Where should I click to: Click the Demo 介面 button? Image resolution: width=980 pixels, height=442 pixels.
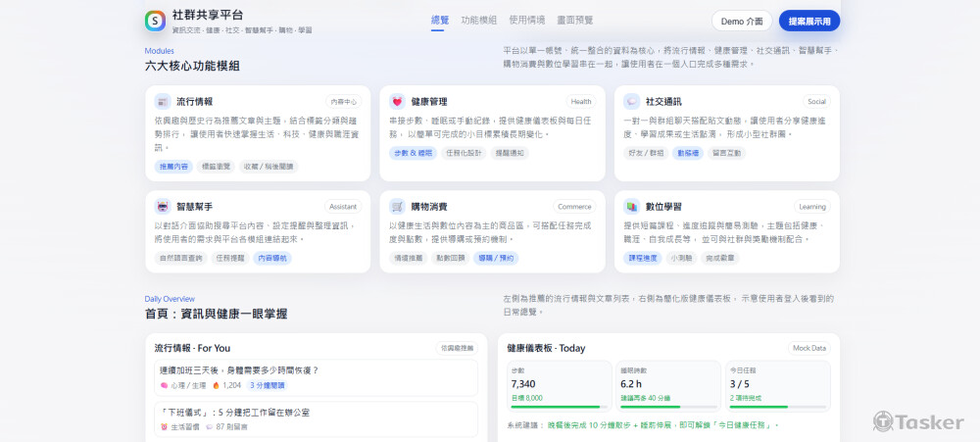742,21
